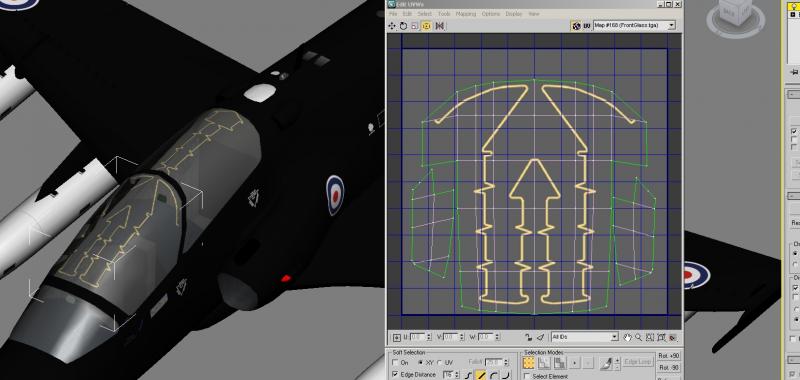The image size is (800, 380).
Task: Open the Display menu
Action: [x=514, y=14]
